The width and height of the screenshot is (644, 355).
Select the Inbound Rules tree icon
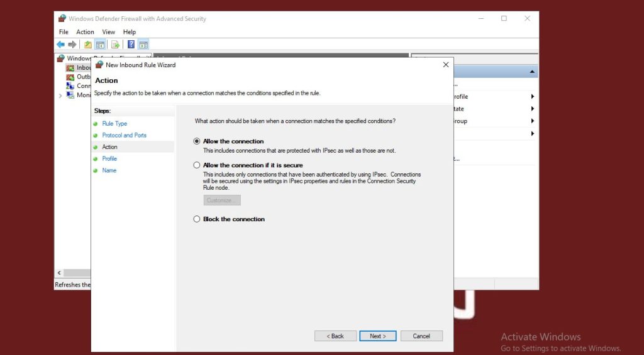(x=70, y=68)
